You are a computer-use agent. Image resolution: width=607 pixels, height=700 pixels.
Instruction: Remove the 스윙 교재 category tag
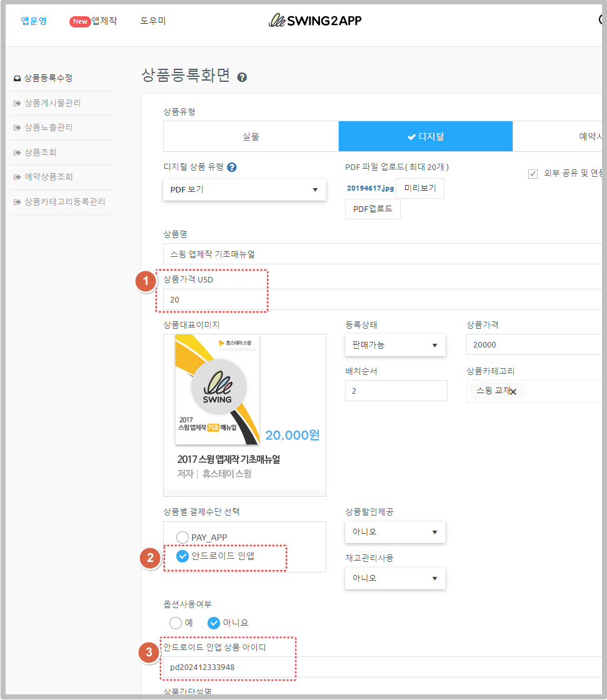pyautogui.click(x=513, y=391)
